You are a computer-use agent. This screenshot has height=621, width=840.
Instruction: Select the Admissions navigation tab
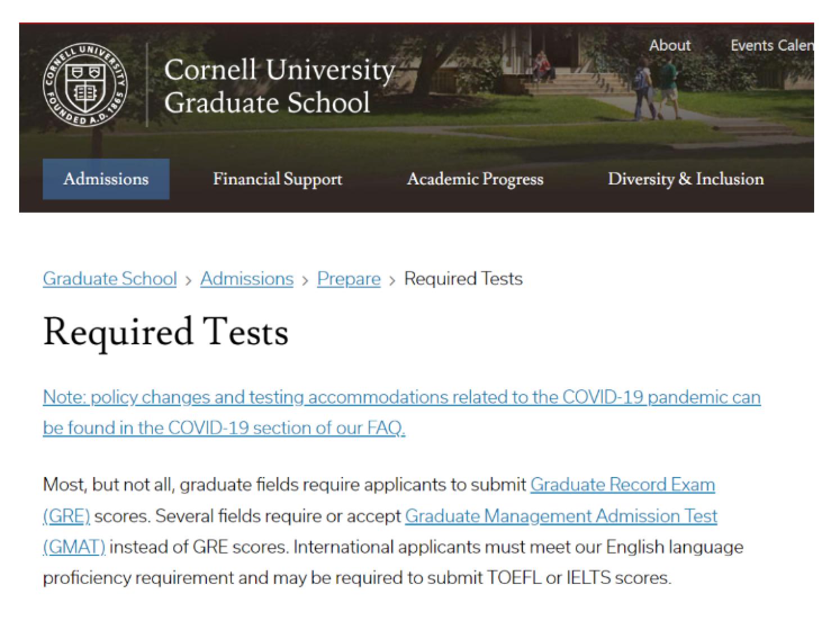click(x=106, y=179)
